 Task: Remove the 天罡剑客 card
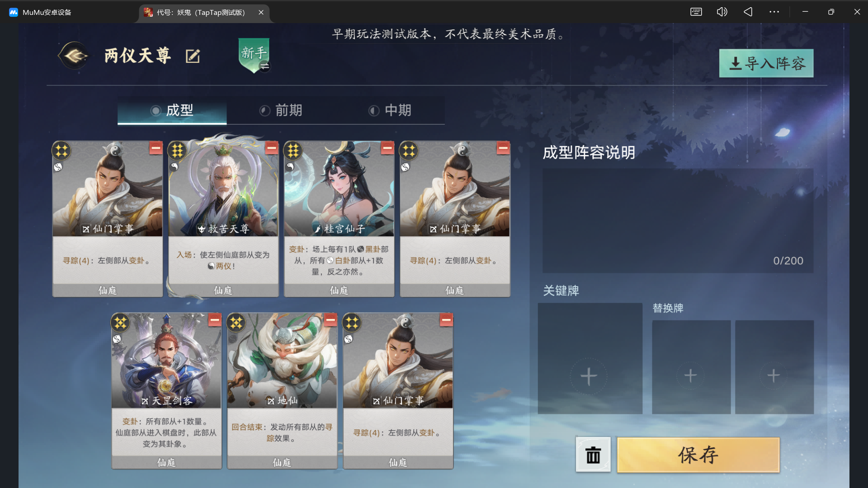tap(215, 320)
